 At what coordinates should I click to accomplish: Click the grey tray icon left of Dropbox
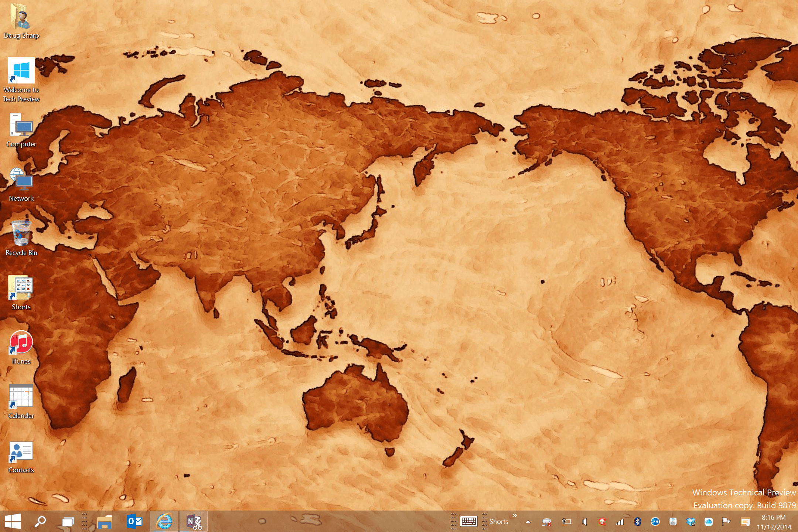click(673, 522)
